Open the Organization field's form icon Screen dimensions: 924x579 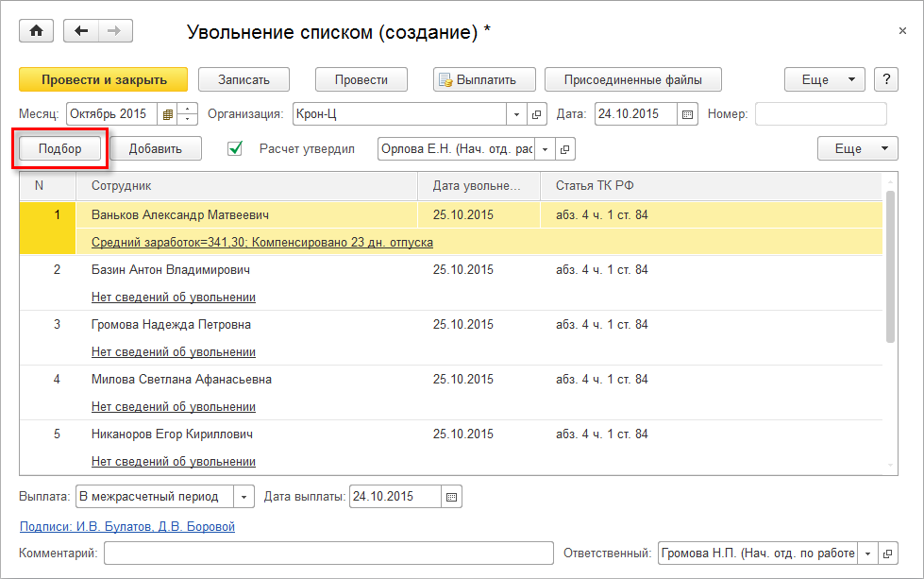click(x=538, y=114)
